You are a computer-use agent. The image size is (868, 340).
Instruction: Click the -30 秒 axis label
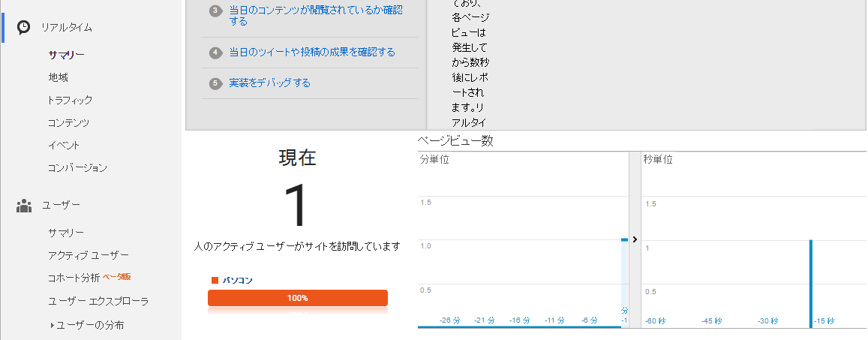click(767, 321)
